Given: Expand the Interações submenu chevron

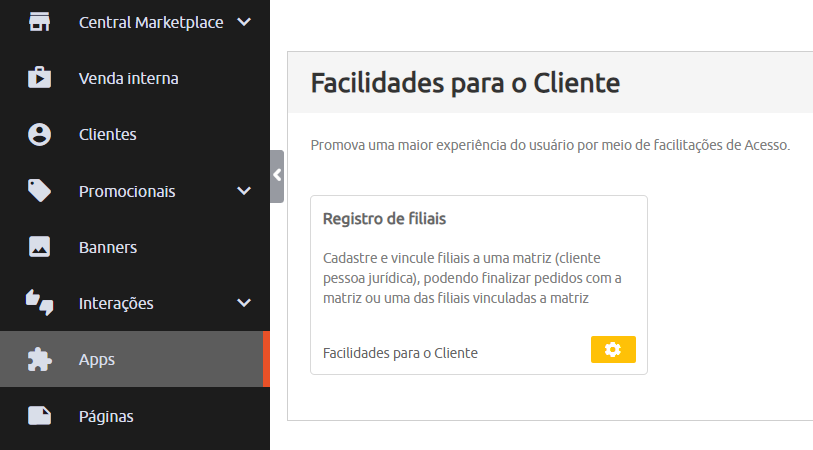Looking at the screenshot, I should [244, 303].
